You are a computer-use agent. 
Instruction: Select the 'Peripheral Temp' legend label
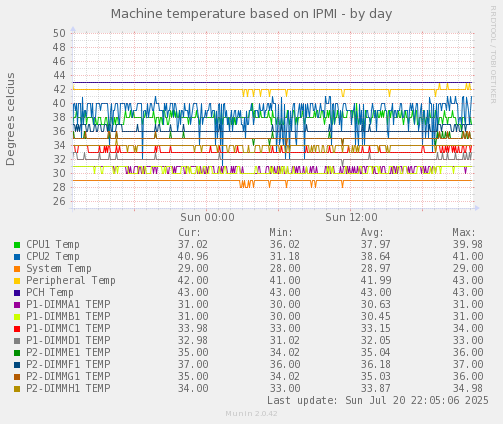tap(71, 280)
